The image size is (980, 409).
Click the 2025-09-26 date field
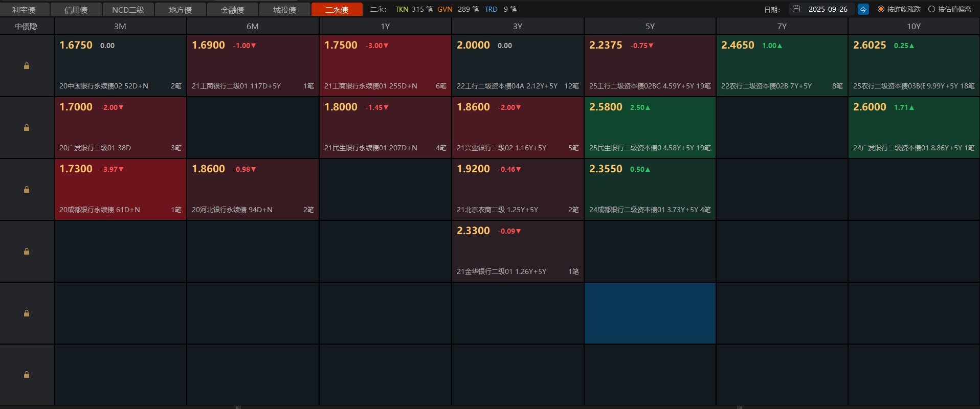(x=828, y=9)
